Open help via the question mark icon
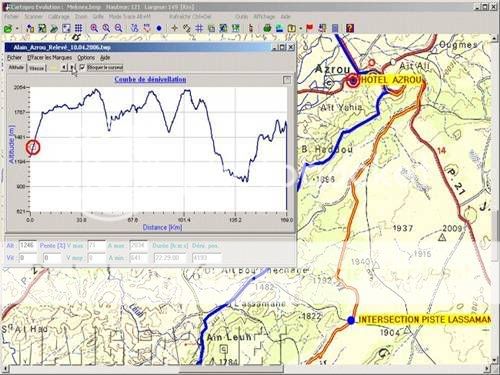 coord(349,28)
